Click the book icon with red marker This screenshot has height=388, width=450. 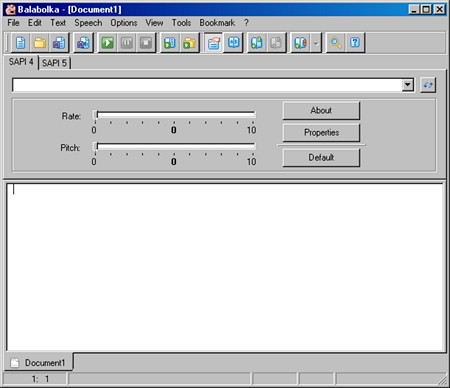click(300, 43)
